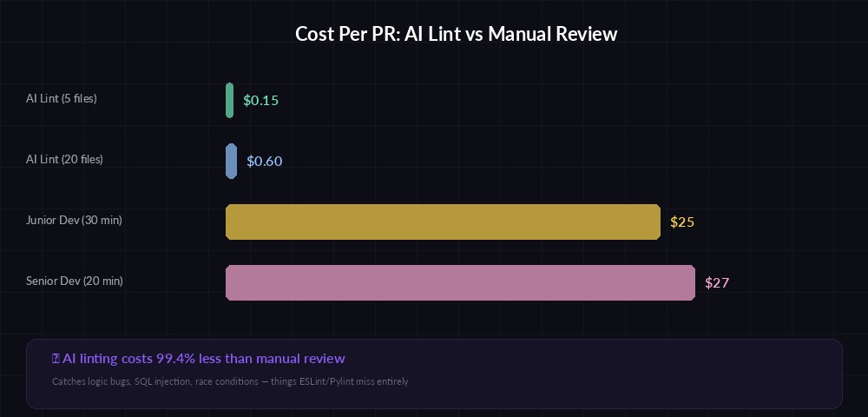Click the 'Junior Dev (30 min)' label
Image resolution: width=868 pixels, height=417 pixels.
(74, 221)
